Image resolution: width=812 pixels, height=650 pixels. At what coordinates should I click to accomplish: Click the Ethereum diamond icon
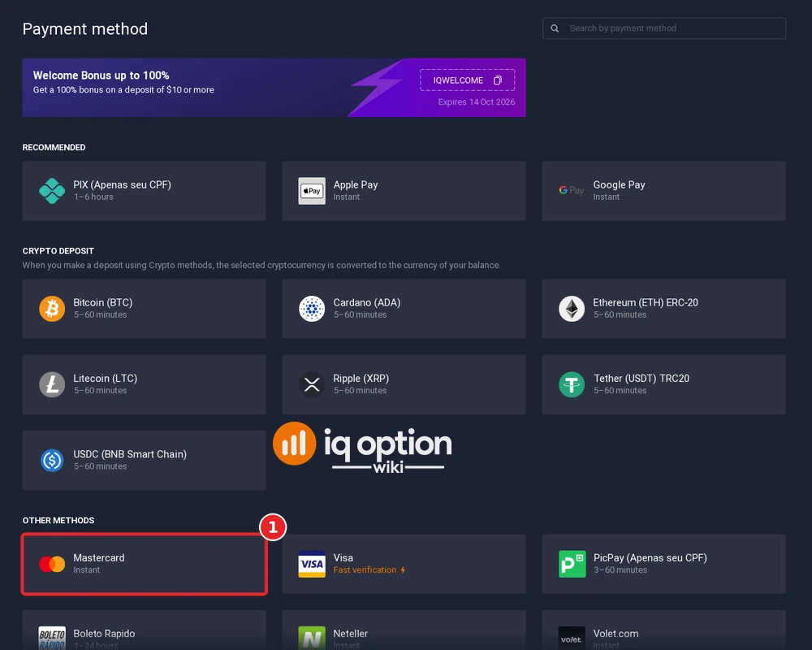coord(572,309)
